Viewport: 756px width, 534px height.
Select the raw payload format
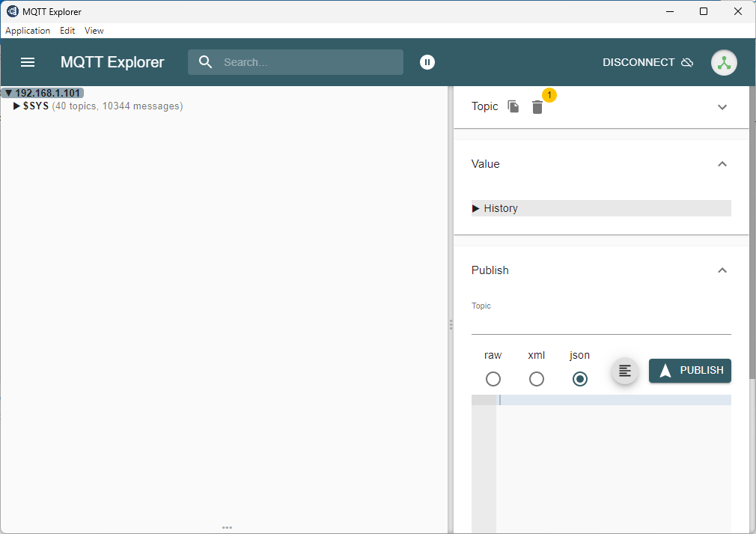493,379
